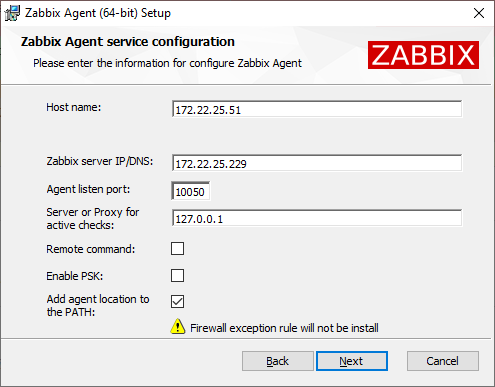Viewport: 495px width, 387px height.
Task: Click the Zabbix Agent service configuration heading
Action: pos(128,42)
